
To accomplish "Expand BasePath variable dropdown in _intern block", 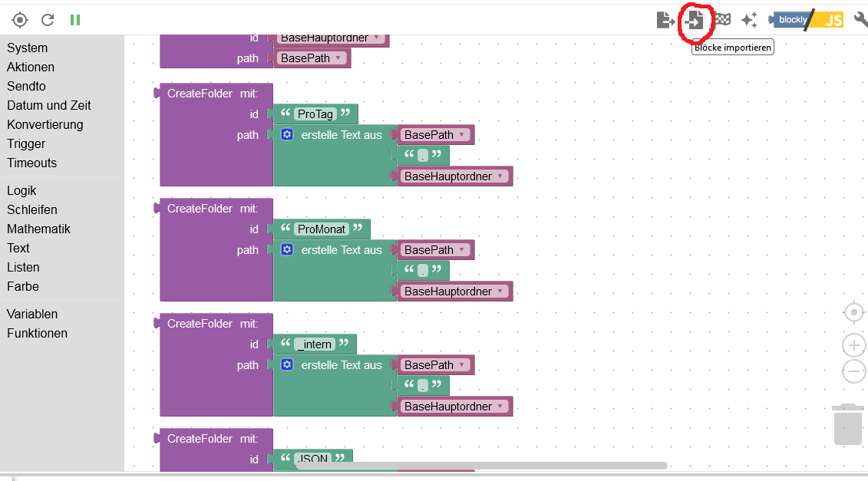I will coord(462,365).
